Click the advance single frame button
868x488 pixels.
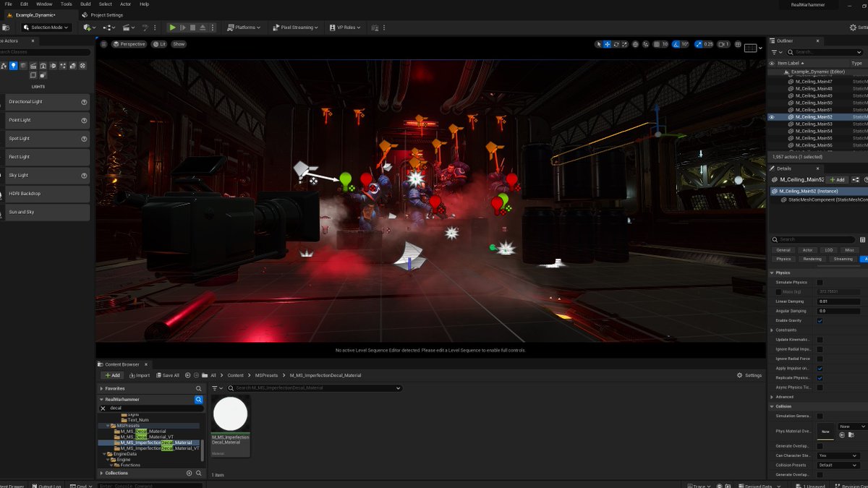click(182, 27)
